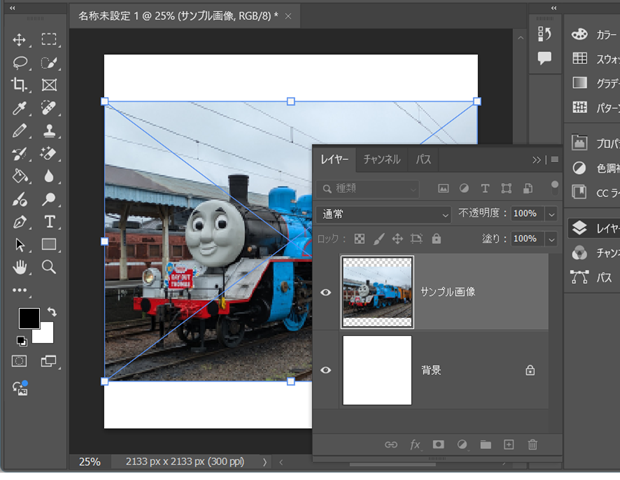Add a layer style fx
The height and width of the screenshot is (480, 620).
coord(415,445)
